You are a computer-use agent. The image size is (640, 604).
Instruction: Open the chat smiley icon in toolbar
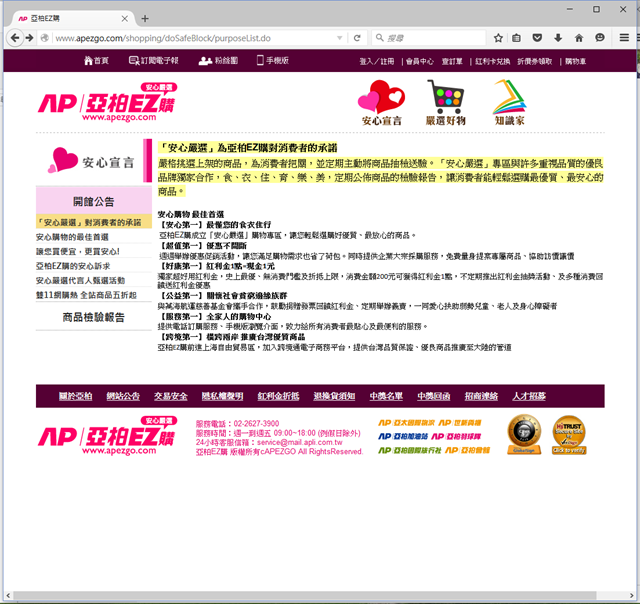tap(600, 38)
